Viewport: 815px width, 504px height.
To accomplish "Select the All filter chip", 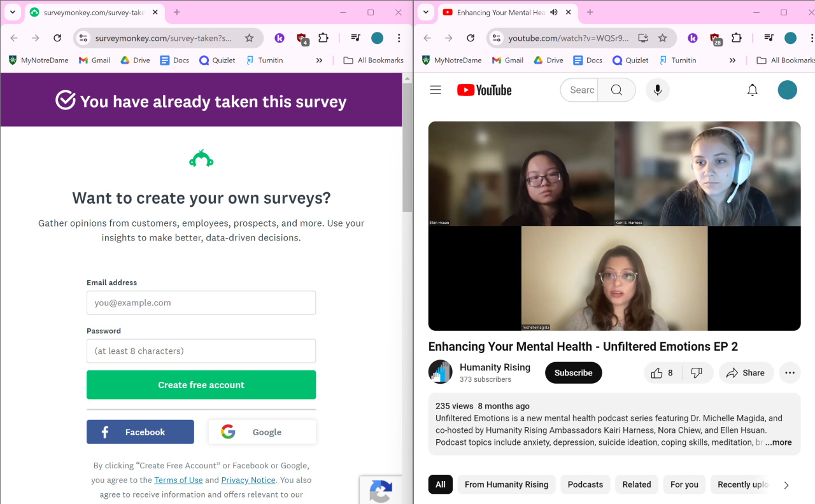I will 441,484.
